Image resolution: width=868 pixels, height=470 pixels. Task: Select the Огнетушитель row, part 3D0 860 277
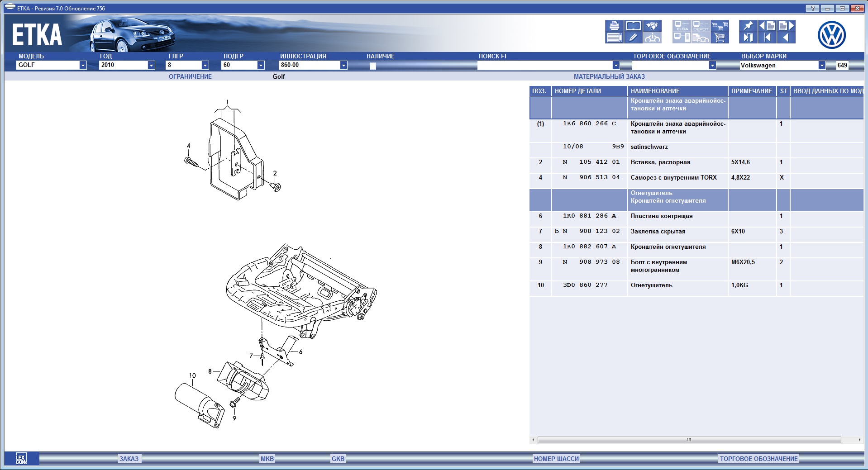pos(651,285)
